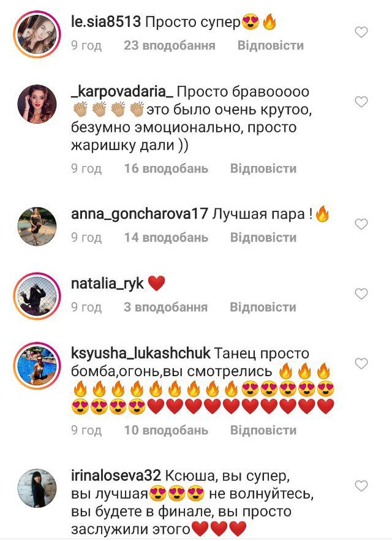Tap heart icon next to anna_goncharova17's comment
The height and width of the screenshot is (541, 392).
[361, 225]
